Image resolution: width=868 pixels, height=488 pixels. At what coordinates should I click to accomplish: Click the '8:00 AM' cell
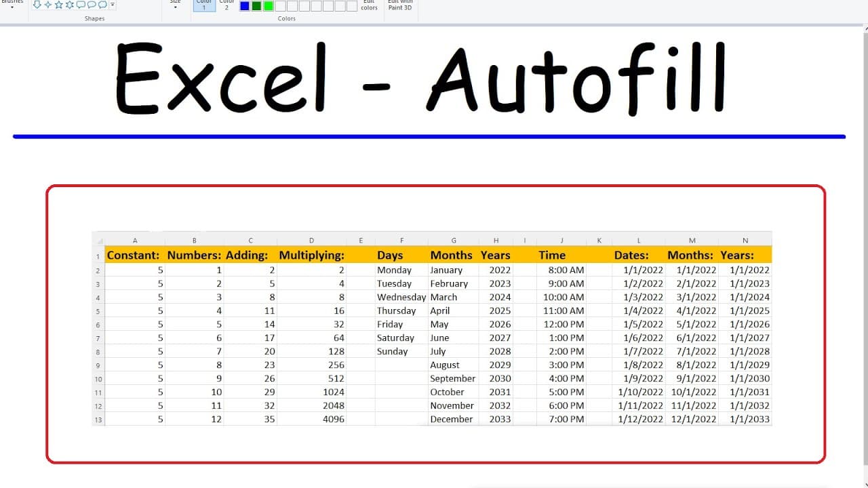tap(561, 270)
